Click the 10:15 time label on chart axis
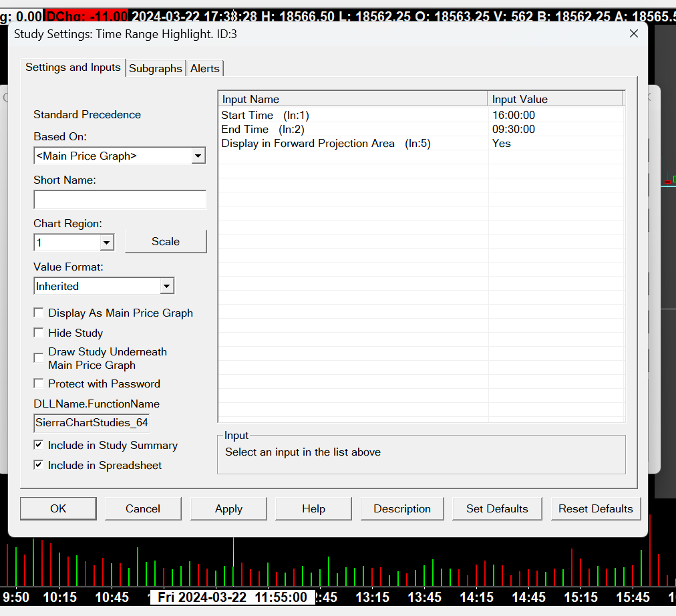Viewport: 676px width, 616px height. (x=60, y=597)
